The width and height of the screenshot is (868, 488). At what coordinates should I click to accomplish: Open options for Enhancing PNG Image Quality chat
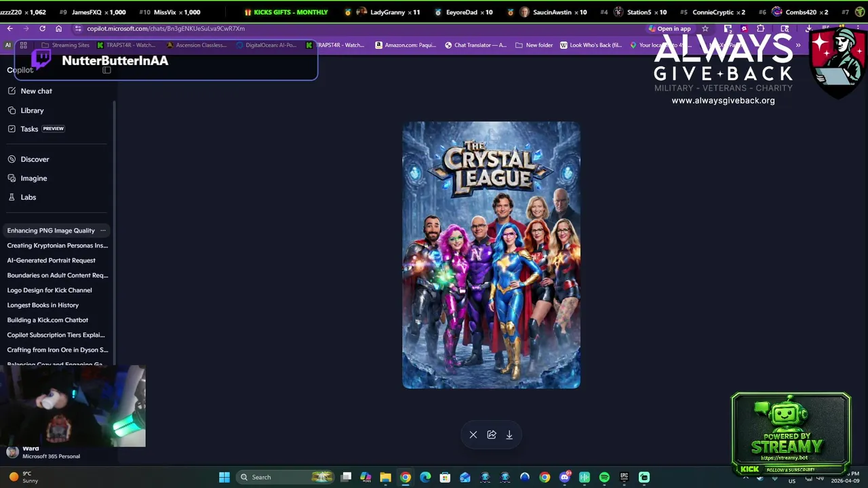coord(103,230)
